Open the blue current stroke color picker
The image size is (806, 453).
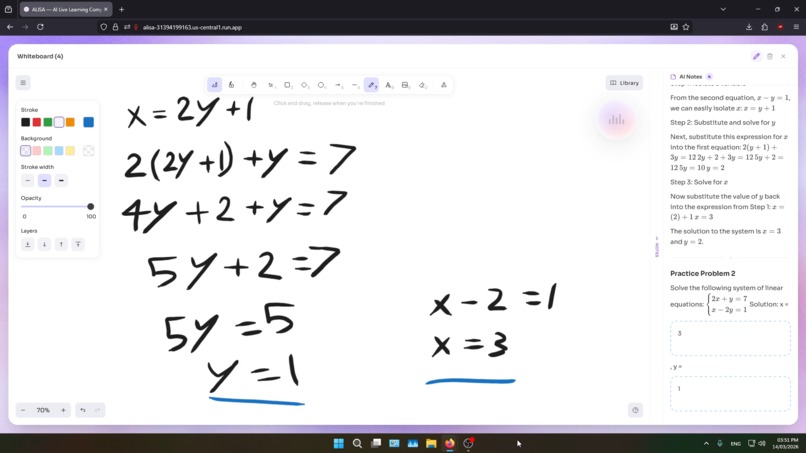tap(88, 122)
